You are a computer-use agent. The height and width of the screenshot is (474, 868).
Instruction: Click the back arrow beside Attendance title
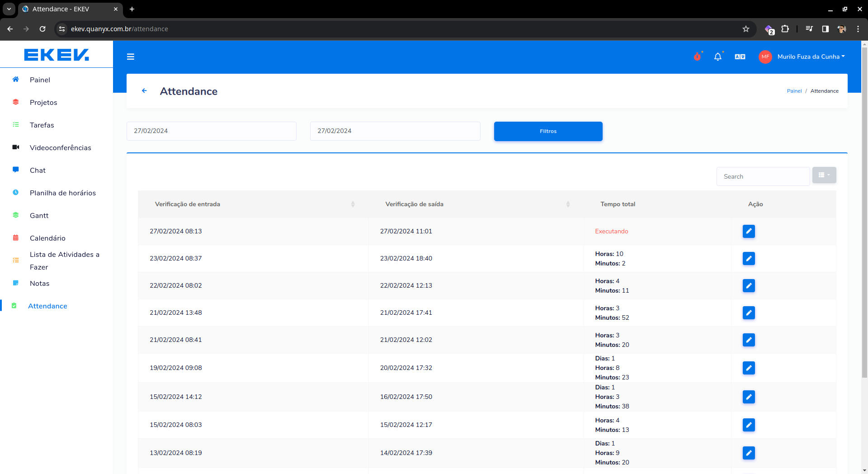coord(144,91)
